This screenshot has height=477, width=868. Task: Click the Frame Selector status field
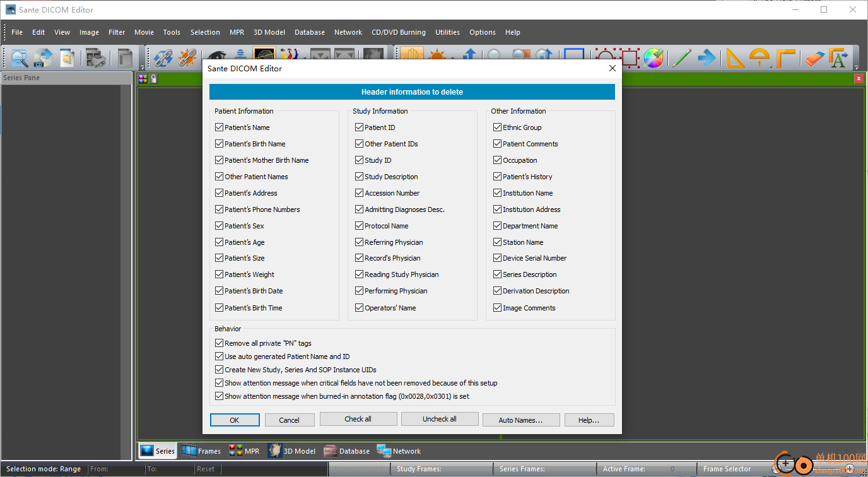tap(727, 469)
